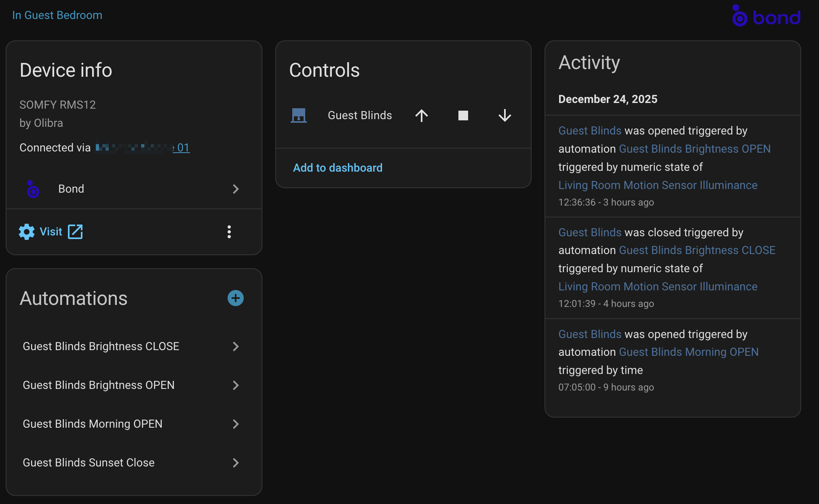Open Guest Blinds Morning OPEN automation

click(93, 424)
